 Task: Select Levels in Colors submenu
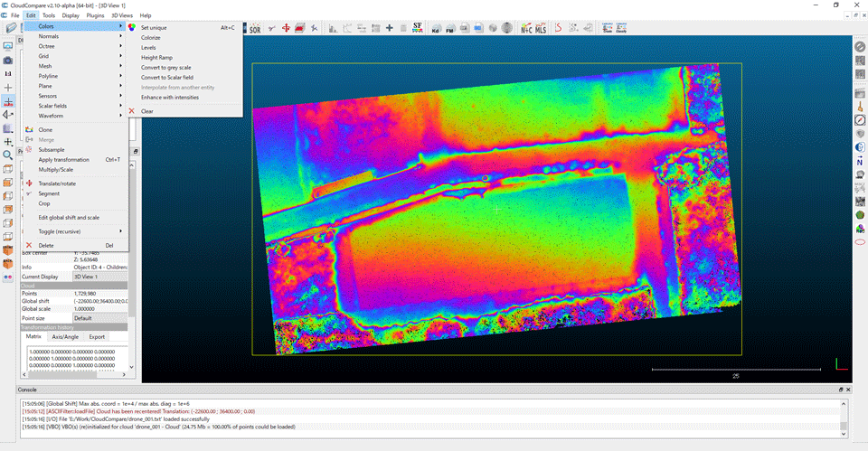pos(184,48)
